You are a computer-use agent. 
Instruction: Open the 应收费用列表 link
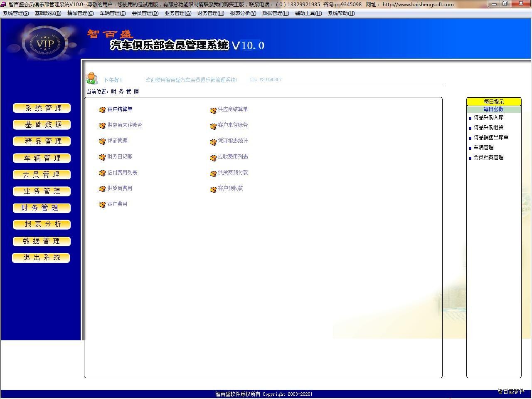(233, 156)
